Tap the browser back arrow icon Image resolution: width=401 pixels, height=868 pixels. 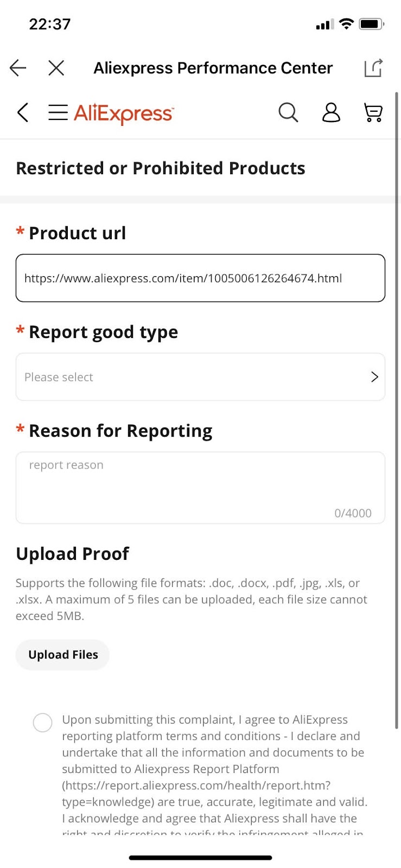pyautogui.click(x=18, y=68)
